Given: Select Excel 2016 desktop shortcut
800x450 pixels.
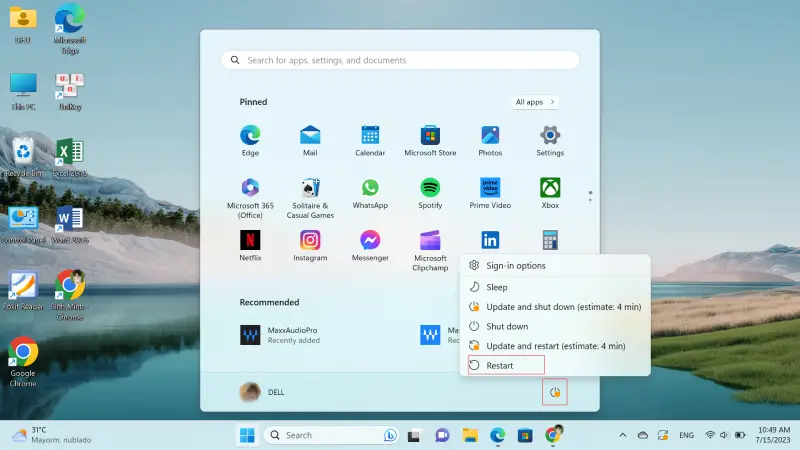Looking at the screenshot, I should tap(70, 158).
